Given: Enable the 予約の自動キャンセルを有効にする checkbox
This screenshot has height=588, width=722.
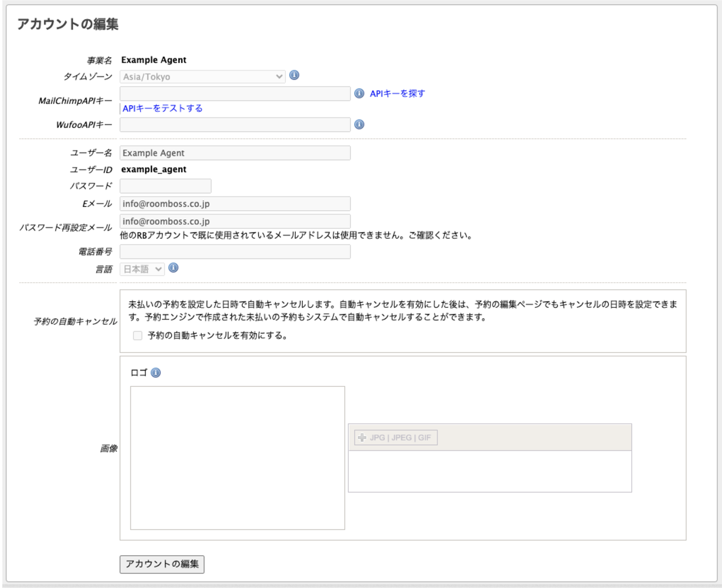Looking at the screenshot, I should coord(138,336).
